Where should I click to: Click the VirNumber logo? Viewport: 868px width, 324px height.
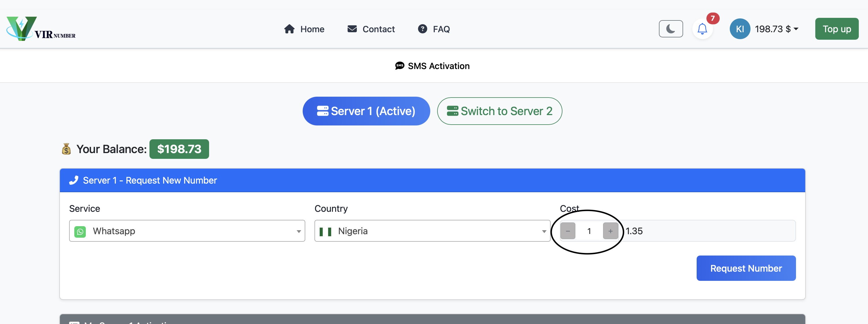[40, 28]
